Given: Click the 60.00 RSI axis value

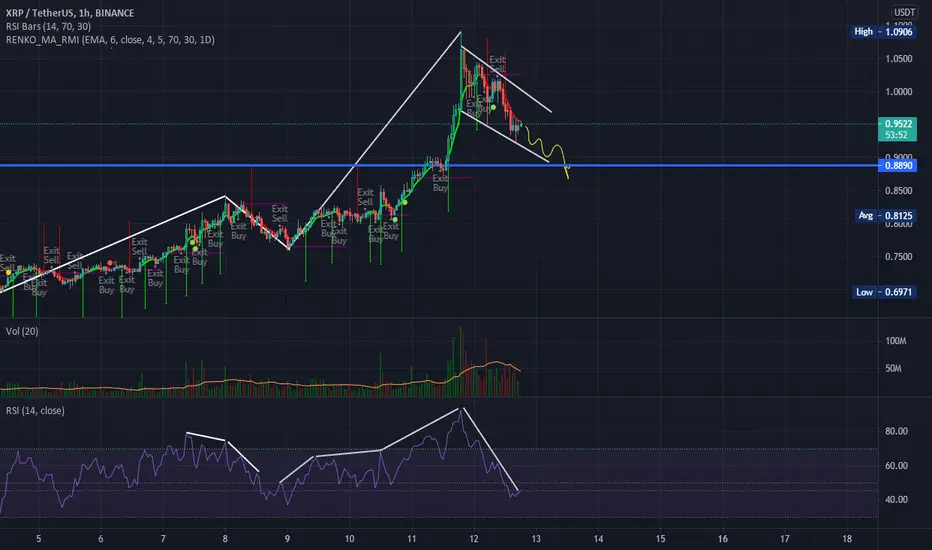Looking at the screenshot, I should 896,466.
